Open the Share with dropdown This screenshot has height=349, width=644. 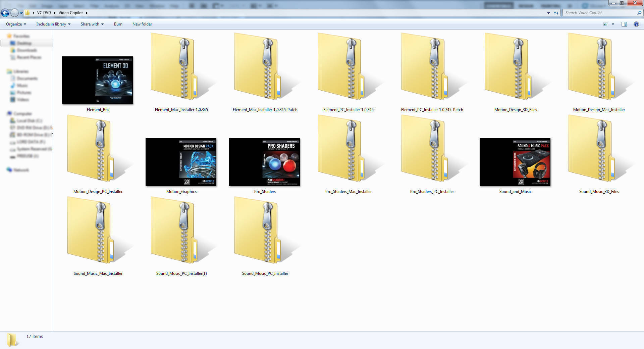click(92, 24)
